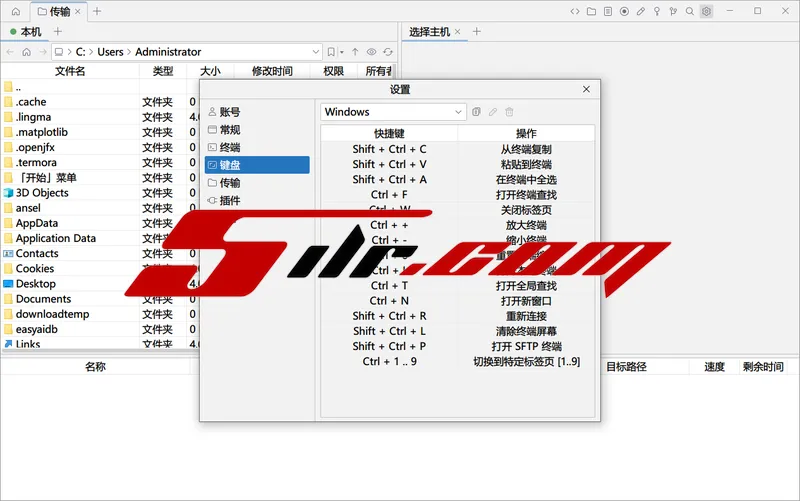Click the highlight pen icon in title bar
Image resolution: width=800 pixels, height=501 pixels.
(641, 11)
